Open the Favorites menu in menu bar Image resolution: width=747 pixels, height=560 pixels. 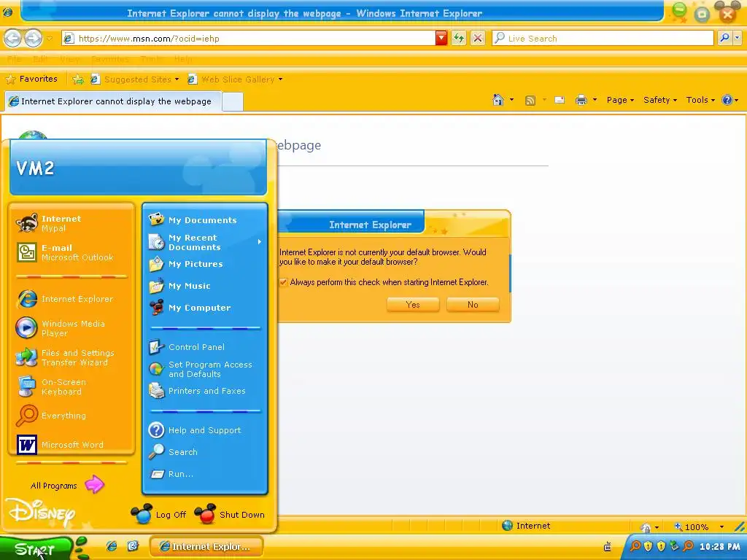tap(110, 59)
